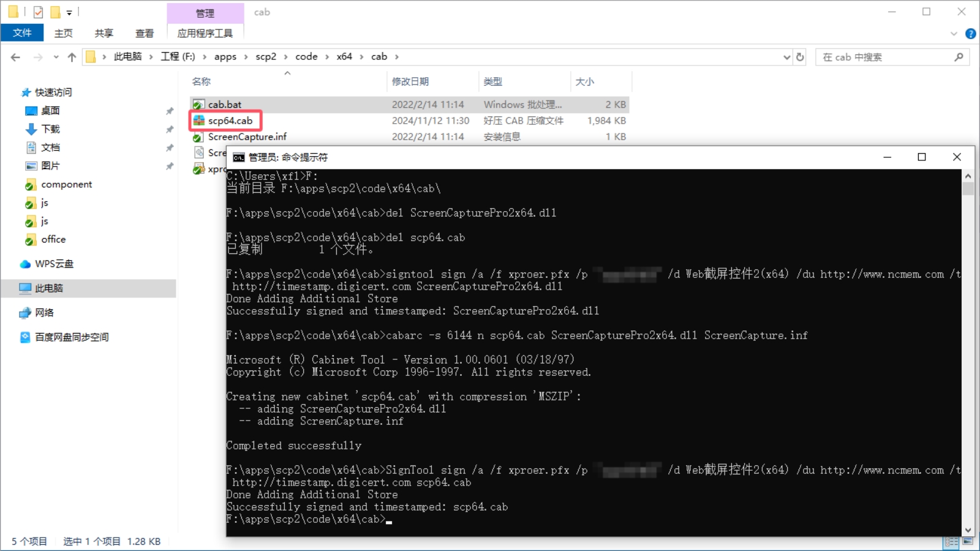980x551 pixels.
Task: Sort files by 修改日期 column
Action: [410, 81]
